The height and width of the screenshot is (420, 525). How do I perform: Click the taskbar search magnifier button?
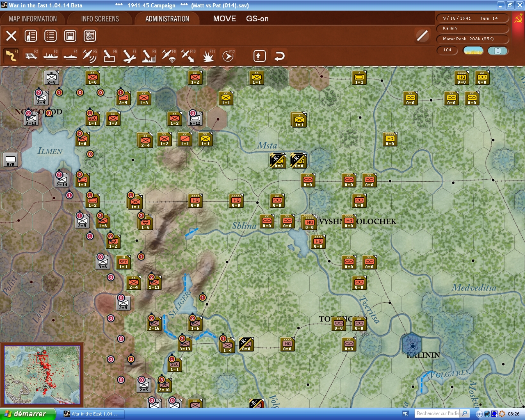point(465,413)
